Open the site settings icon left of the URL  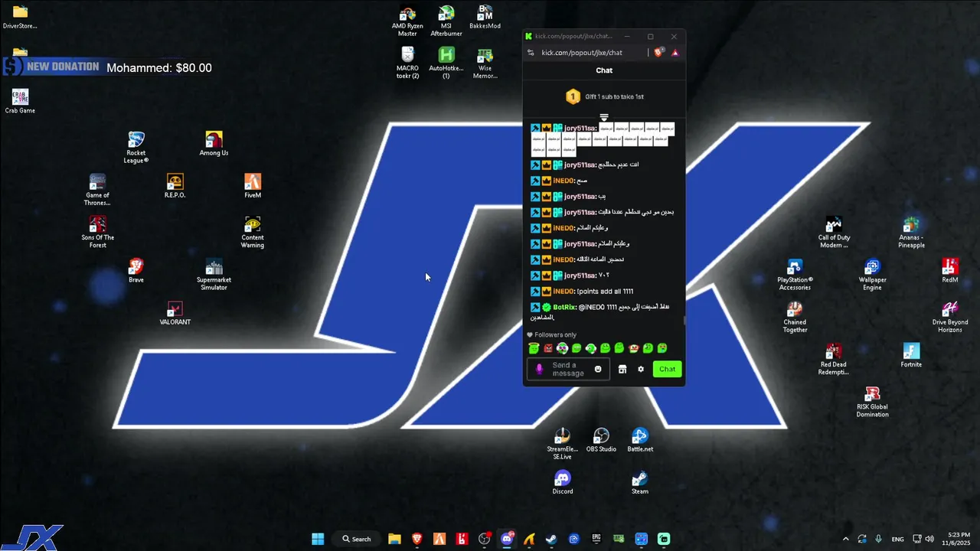531,53
